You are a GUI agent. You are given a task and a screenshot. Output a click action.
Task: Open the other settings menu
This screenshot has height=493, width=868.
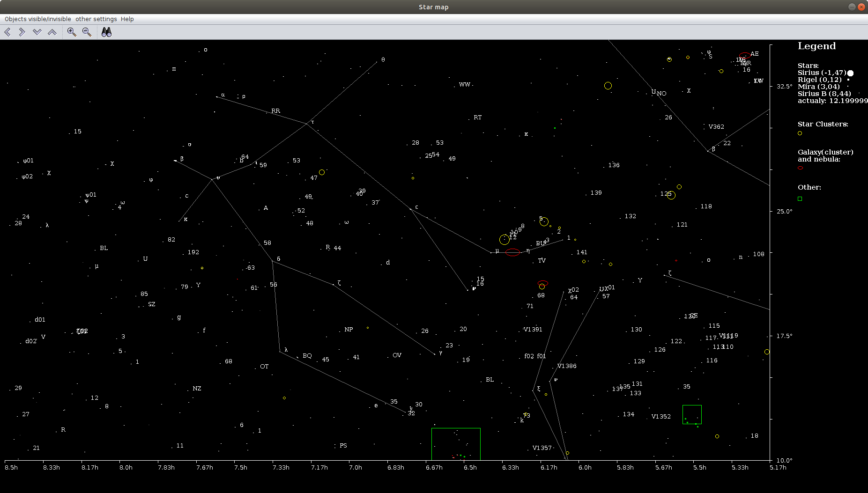click(96, 19)
